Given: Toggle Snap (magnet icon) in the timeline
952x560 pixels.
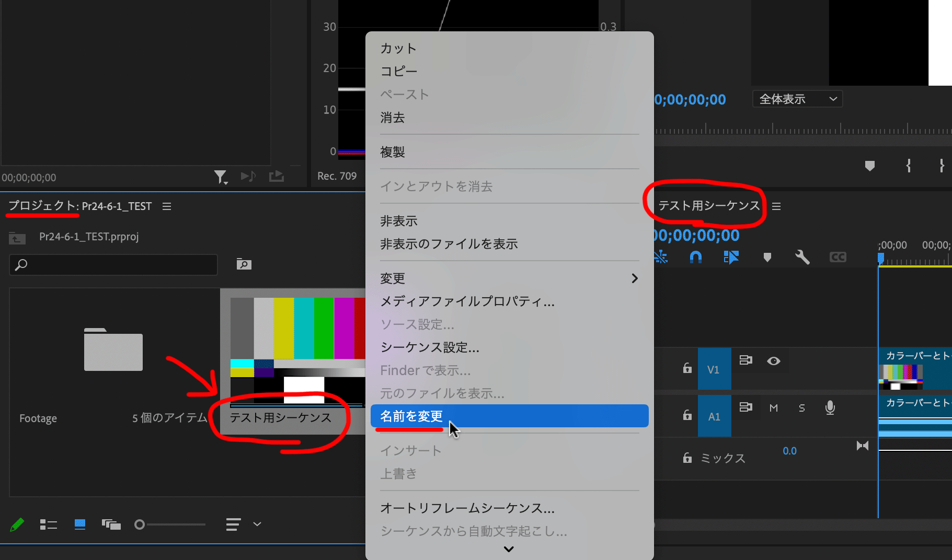Looking at the screenshot, I should pos(696,256).
